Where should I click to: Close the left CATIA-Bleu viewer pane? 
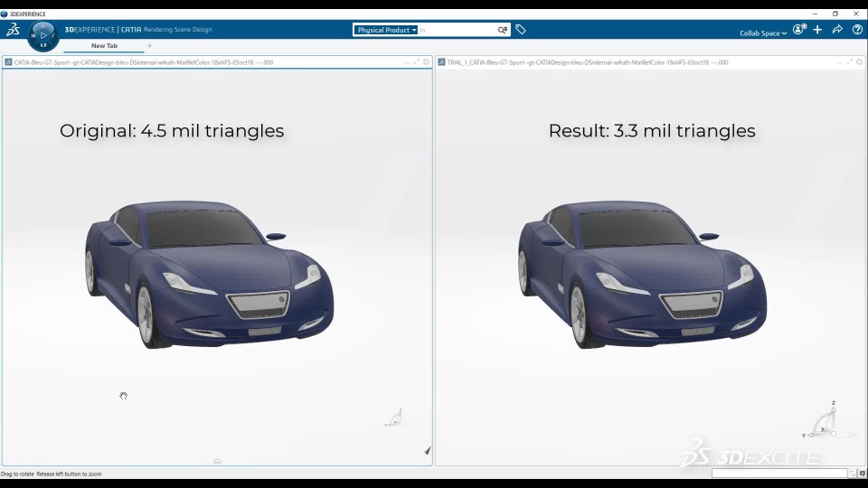pos(426,62)
